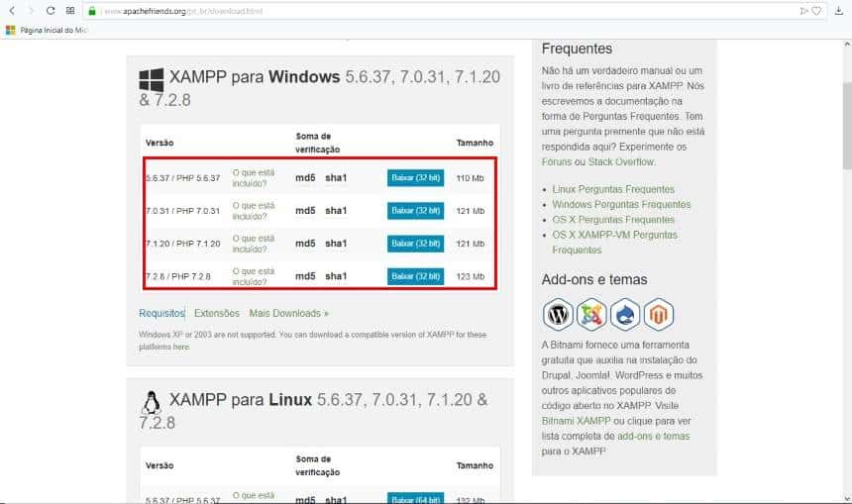The image size is (852, 504).
Task: Download XAMPP 7.2.8 for Windows (32 bit)
Action: (415, 276)
